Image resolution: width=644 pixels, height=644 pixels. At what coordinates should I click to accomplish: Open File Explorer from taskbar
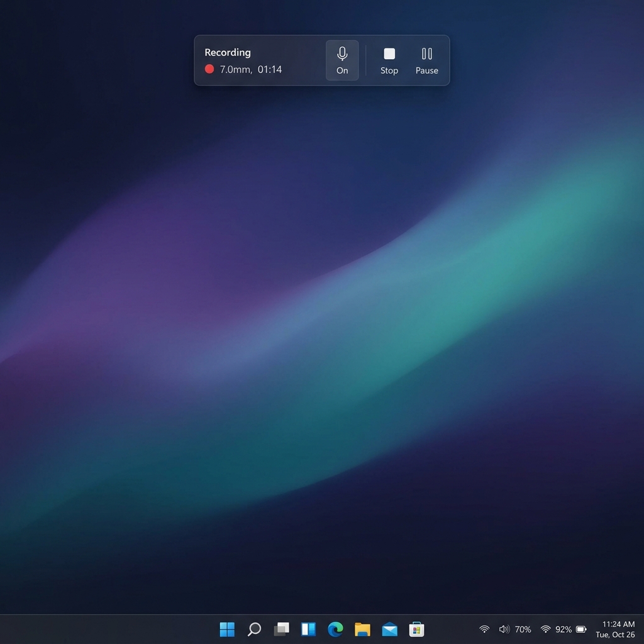pos(362,629)
